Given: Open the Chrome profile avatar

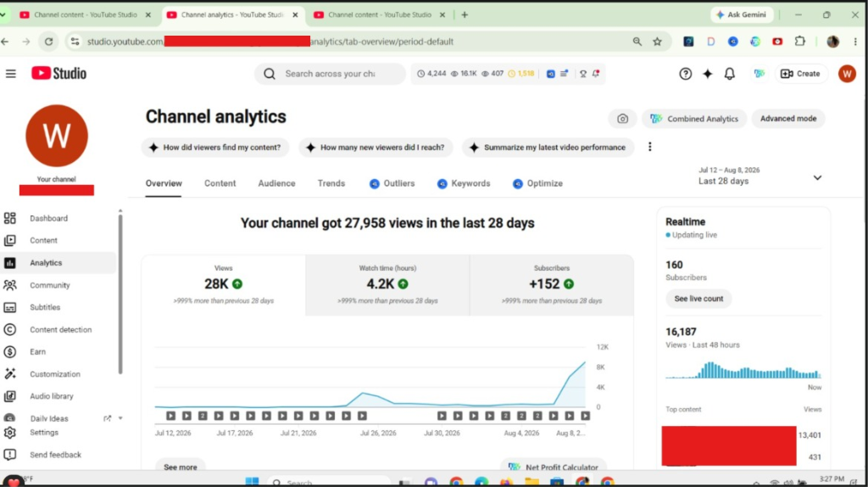Looking at the screenshot, I should tap(832, 42).
